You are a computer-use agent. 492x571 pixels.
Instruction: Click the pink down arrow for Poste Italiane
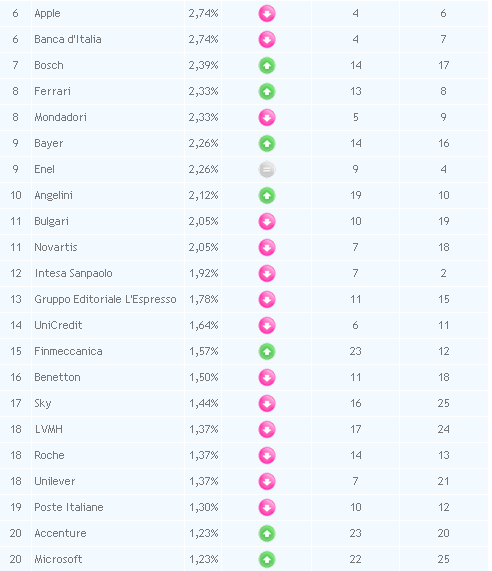click(x=267, y=507)
